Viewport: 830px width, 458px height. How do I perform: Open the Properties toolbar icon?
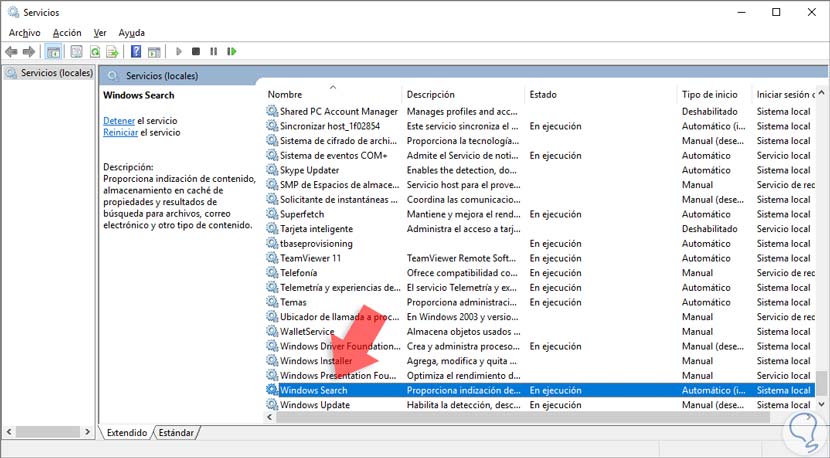(x=77, y=52)
